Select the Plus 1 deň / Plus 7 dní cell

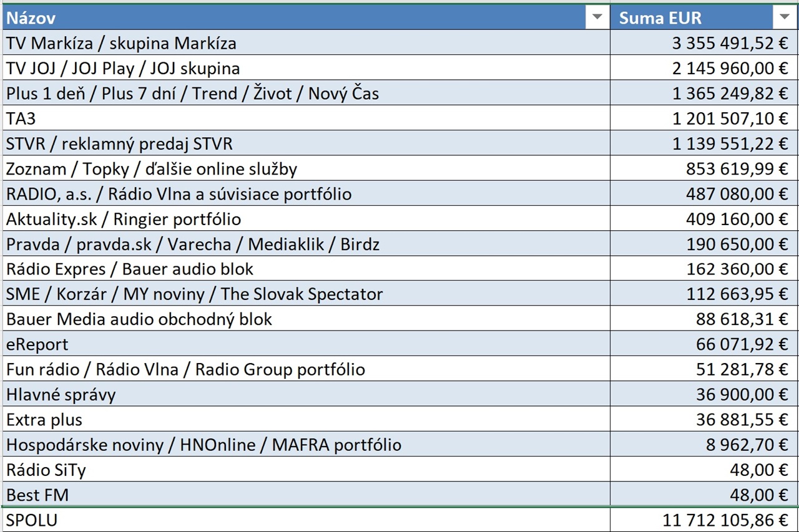(x=305, y=93)
